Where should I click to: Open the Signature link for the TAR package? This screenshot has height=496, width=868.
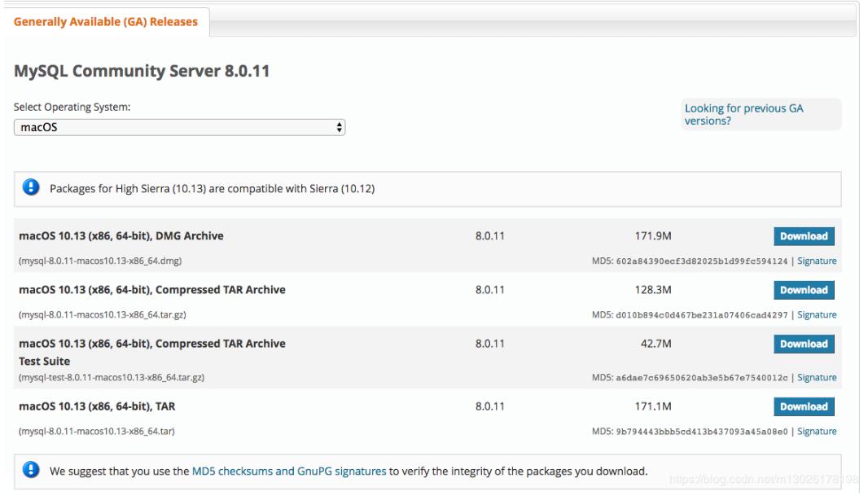pyautogui.click(x=817, y=431)
